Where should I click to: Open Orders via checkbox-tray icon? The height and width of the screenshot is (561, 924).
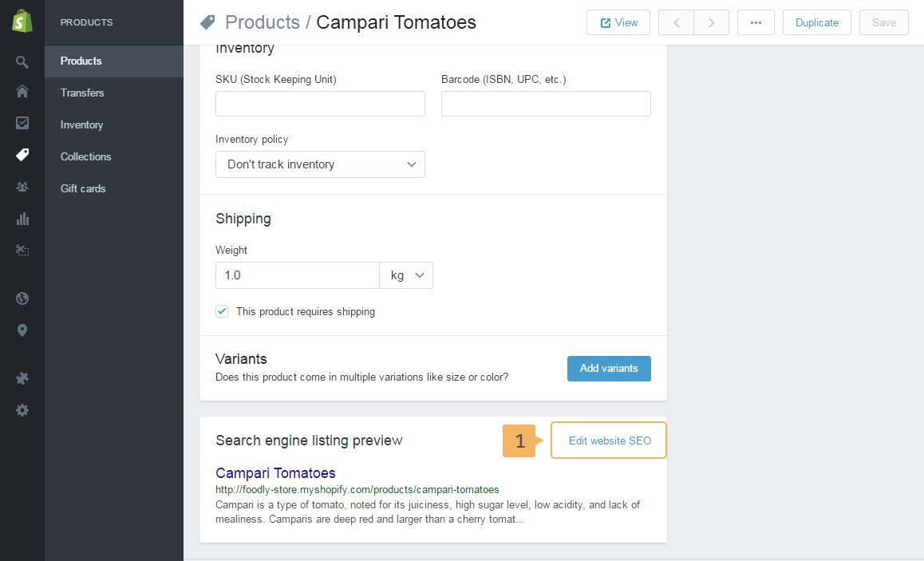(22, 123)
